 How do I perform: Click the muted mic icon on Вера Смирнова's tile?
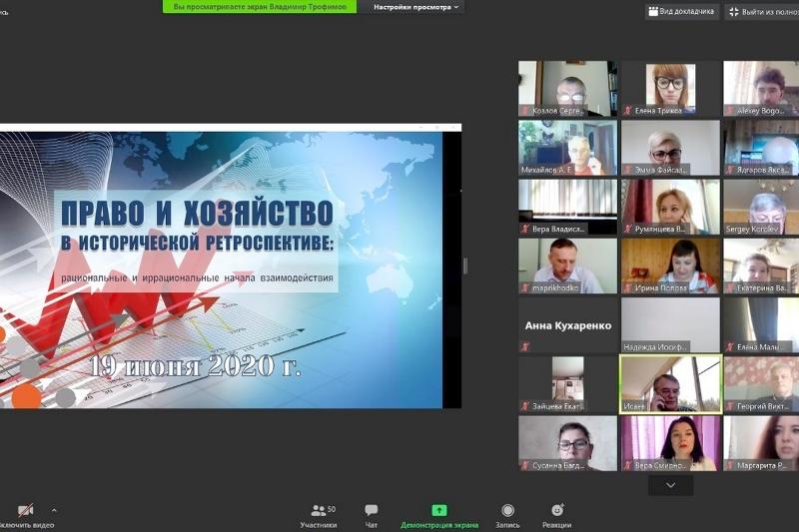pyautogui.click(x=628, y=465)
